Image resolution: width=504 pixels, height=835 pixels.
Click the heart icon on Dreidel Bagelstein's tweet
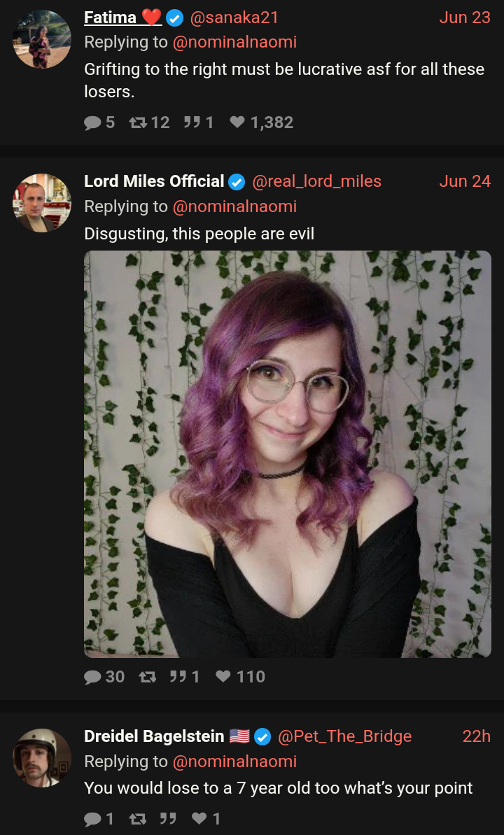pos(199,818)
